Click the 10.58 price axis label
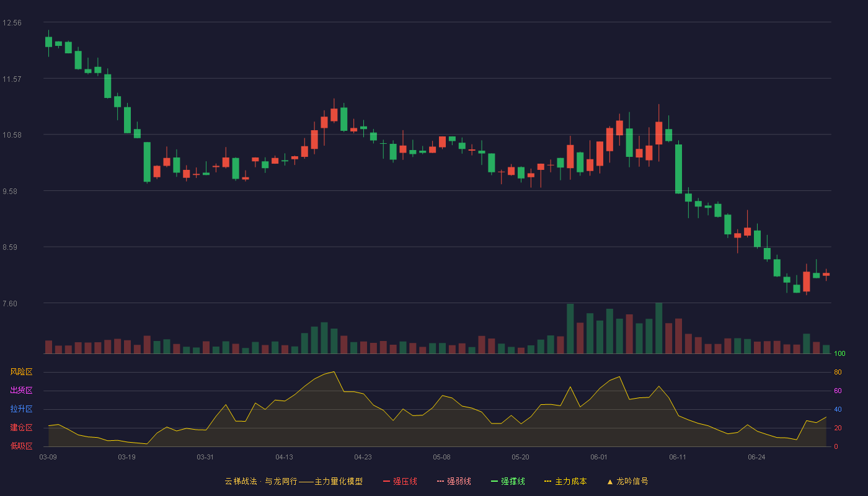This screenshot has height=496, width=868. pos(12,135)
